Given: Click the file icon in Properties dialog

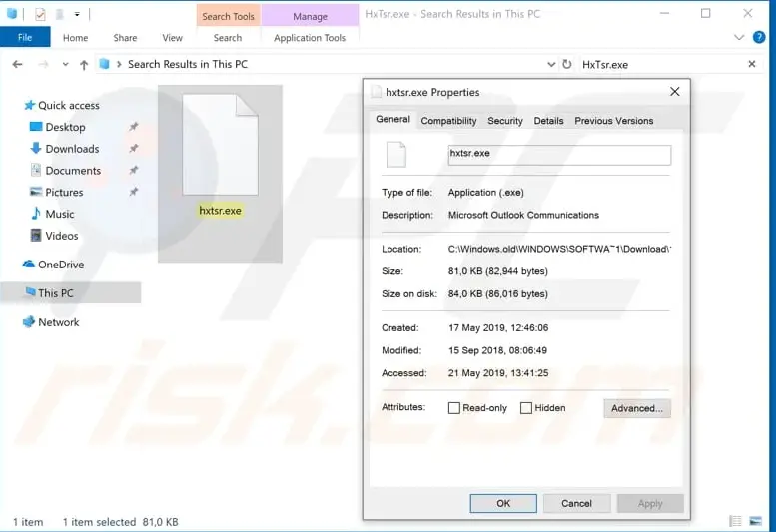Looking at the screenshot, I should (x=396, y=155).
